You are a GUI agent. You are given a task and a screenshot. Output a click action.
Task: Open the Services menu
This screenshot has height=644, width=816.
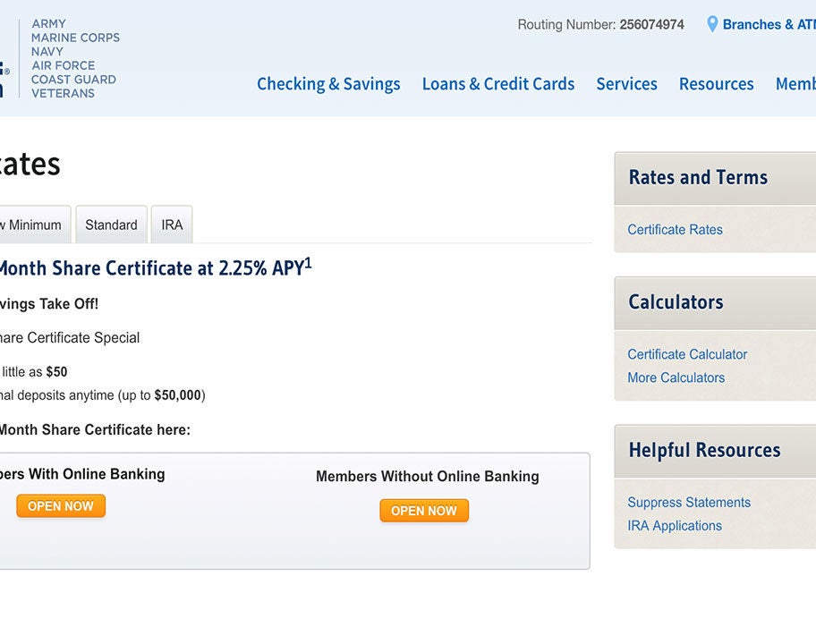(626, 84)
